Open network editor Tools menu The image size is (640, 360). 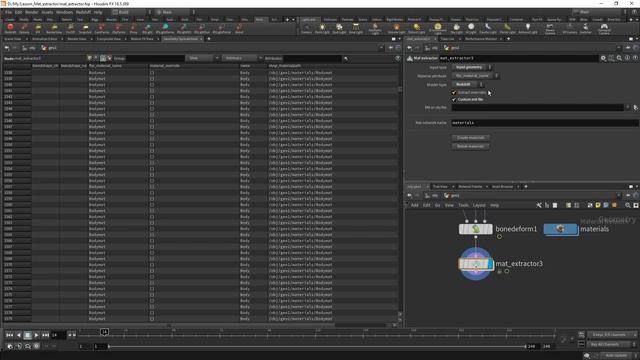coord(463,205)
